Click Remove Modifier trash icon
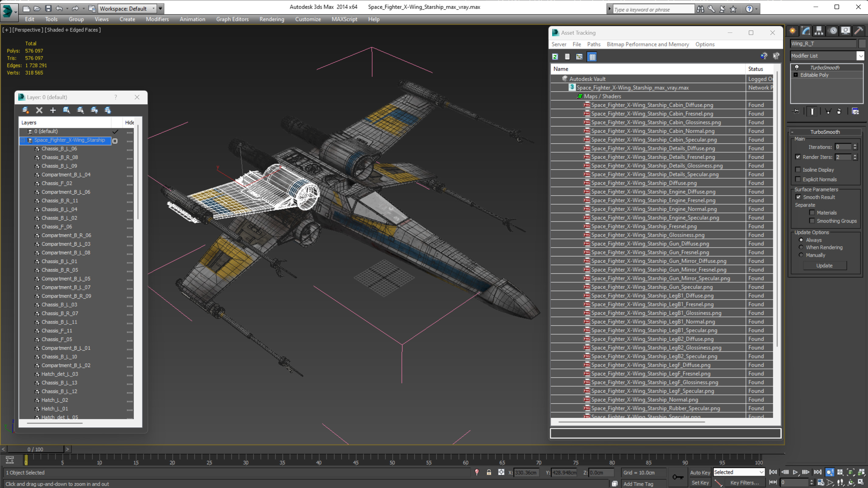868x488 pixels. pos(839,111)
